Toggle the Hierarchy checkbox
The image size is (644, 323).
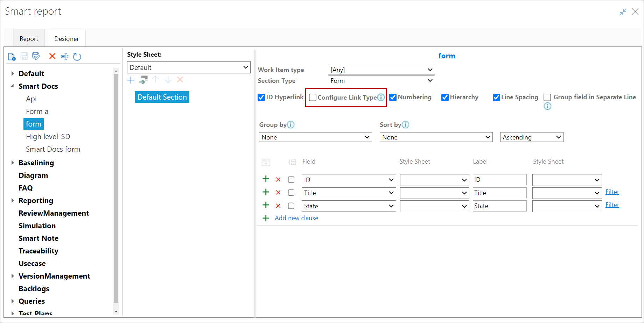(445, 97)
